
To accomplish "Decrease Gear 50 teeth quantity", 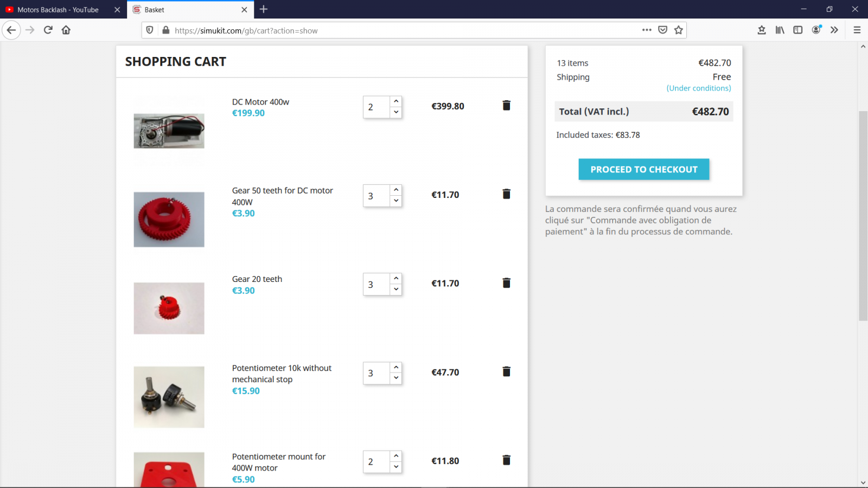I will pos(396,201).
